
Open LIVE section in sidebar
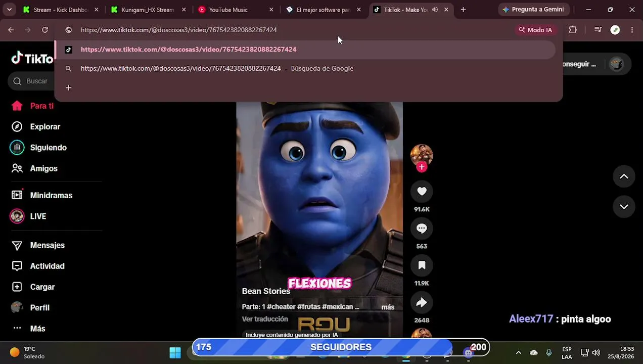pyautogui.click(x=28, y=216)
